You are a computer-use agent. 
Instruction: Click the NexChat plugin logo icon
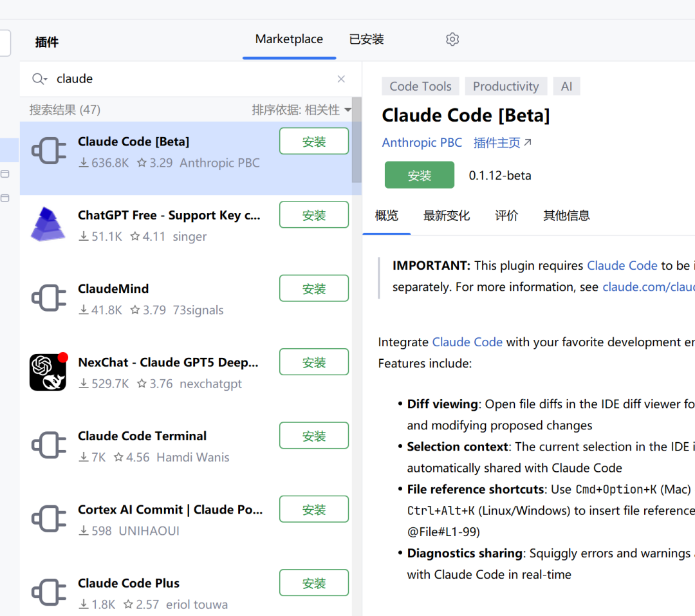coord(48,372)
